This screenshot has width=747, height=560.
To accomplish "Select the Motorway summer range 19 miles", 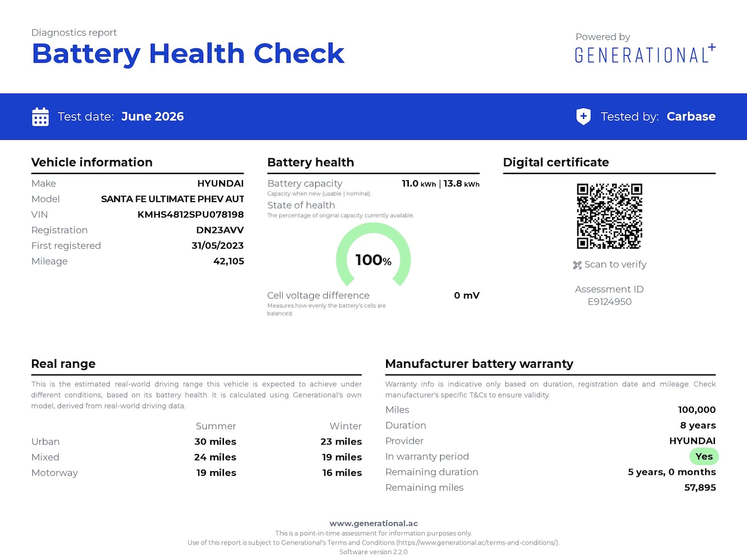I will pyautogui.click(x=216, y=473).
